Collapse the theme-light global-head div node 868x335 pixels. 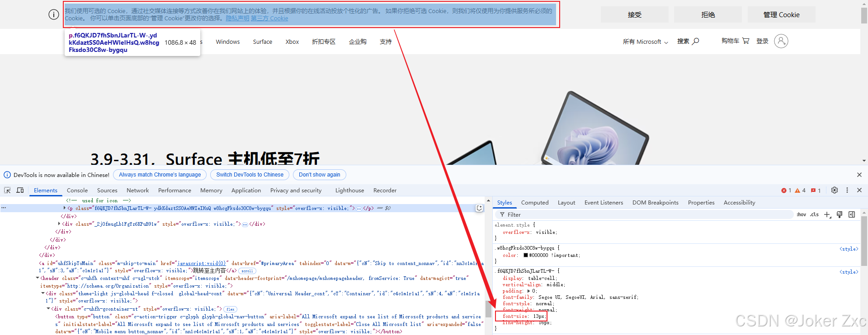point(43,293)
